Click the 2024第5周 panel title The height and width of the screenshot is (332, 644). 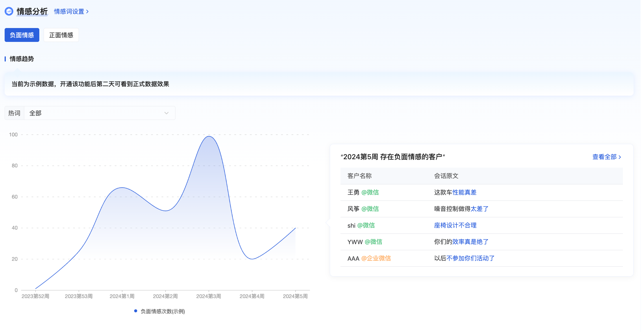tap(393, 157)
